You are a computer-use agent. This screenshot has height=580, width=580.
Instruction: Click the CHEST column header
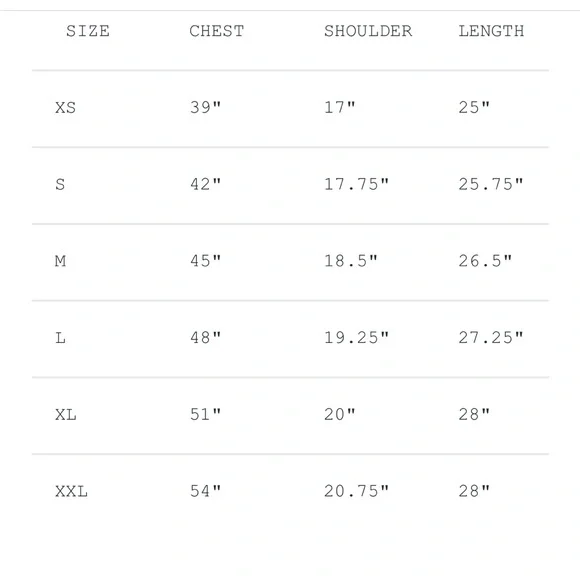coord(217,31)
